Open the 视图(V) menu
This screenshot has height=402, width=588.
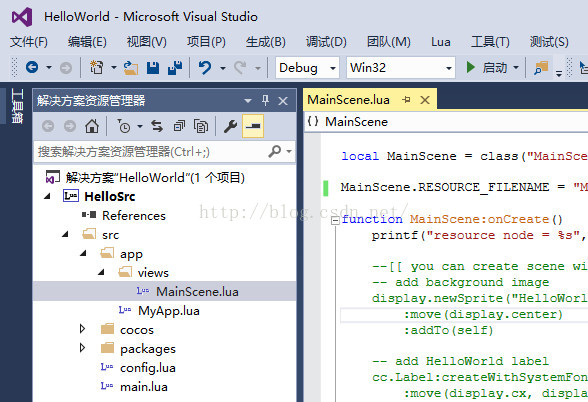(147, 42)
